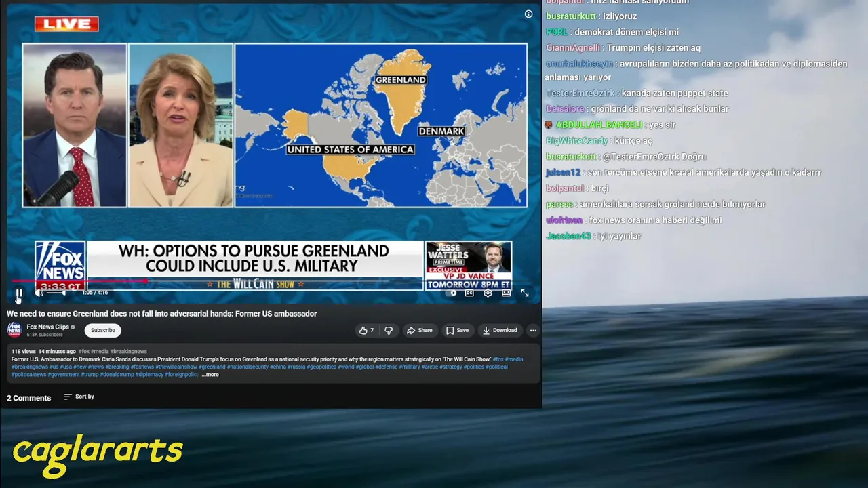This screenshot has height=488, width=868.
Task: Open the Sort by comments dropdown
Action: [x=79, y=396]
